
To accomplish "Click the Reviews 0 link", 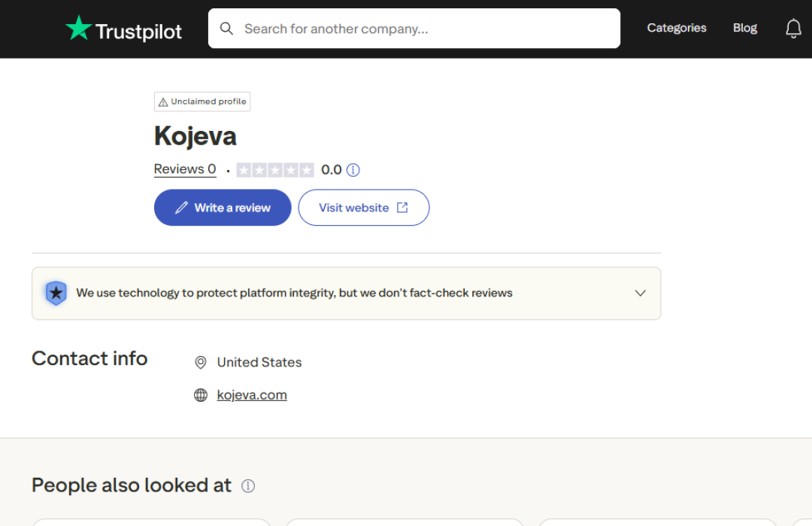I will tap(185, 169).
